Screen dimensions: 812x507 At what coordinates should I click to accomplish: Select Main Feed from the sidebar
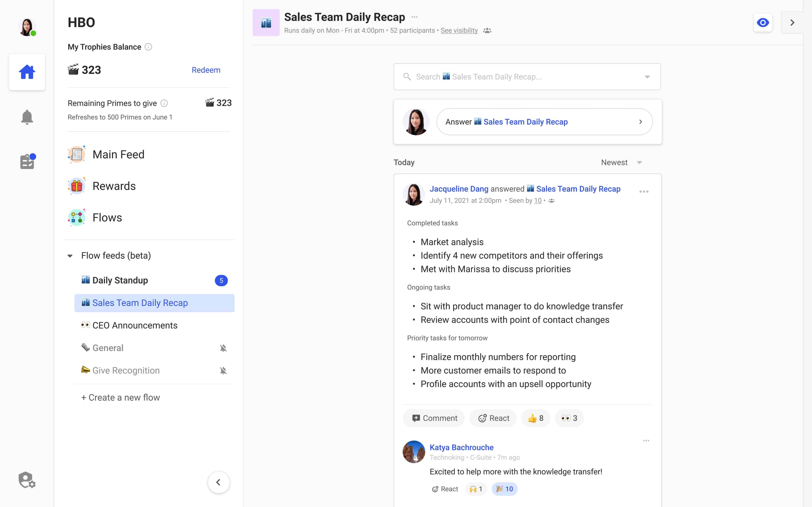[x=118, y=154]
